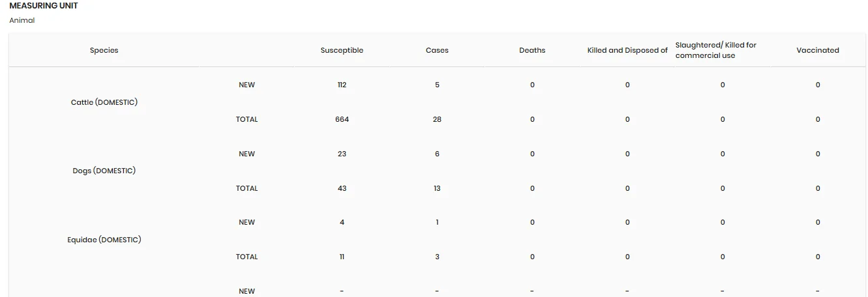Click the Species column header
The image size is (868, 297).
pyautogui.click(x=104, y=50)
